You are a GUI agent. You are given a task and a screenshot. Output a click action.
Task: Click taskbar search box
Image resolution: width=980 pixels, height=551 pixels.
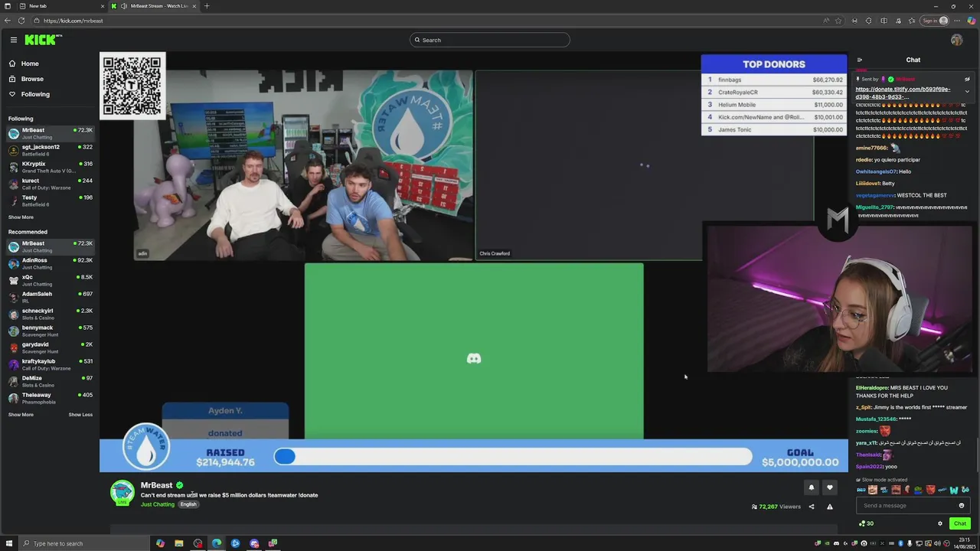tap(83, 543)
